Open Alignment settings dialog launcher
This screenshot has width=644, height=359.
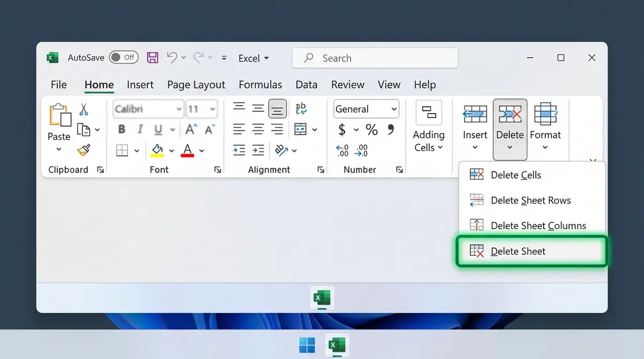[x=320, y=170]
